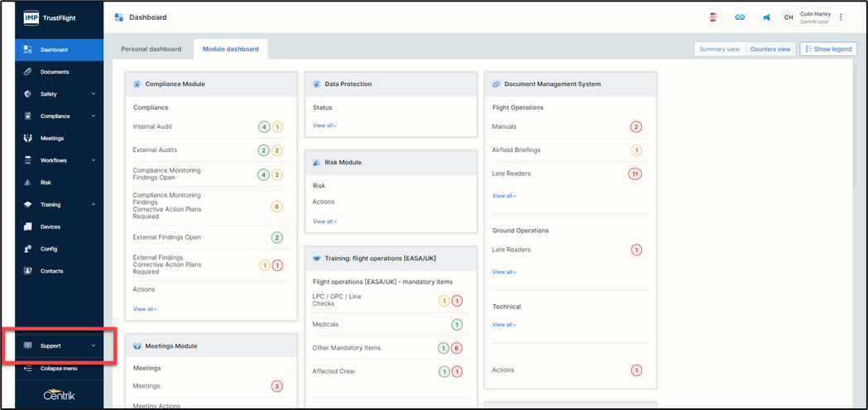Open the Personal dashboard tab
Viewport: 868px width, 410px height.
tap(151, 50)
